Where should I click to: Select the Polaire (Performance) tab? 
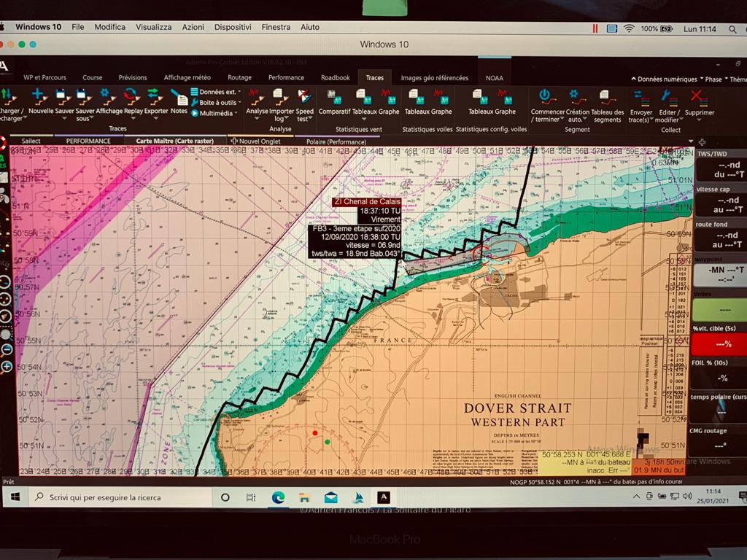[336, 141]
